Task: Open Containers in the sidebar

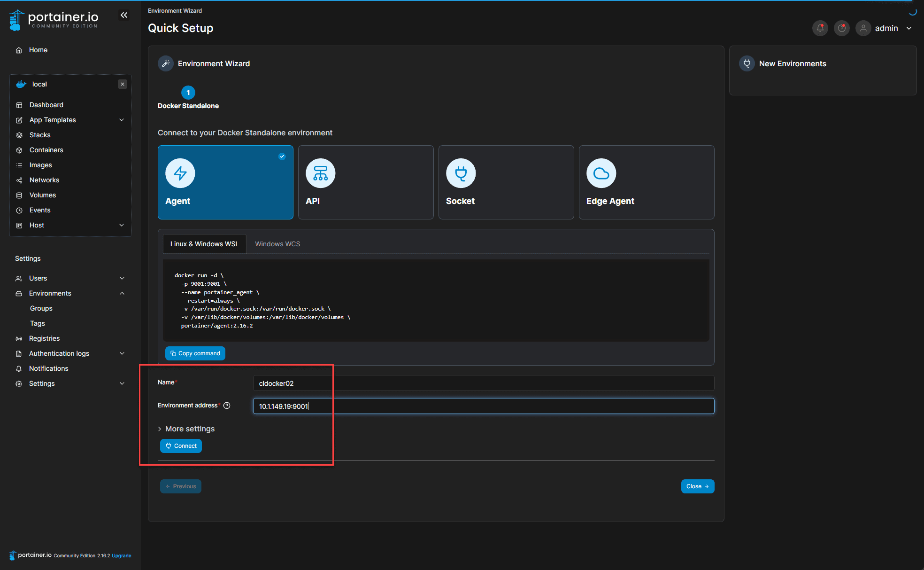Action: [x=46, y=150]
